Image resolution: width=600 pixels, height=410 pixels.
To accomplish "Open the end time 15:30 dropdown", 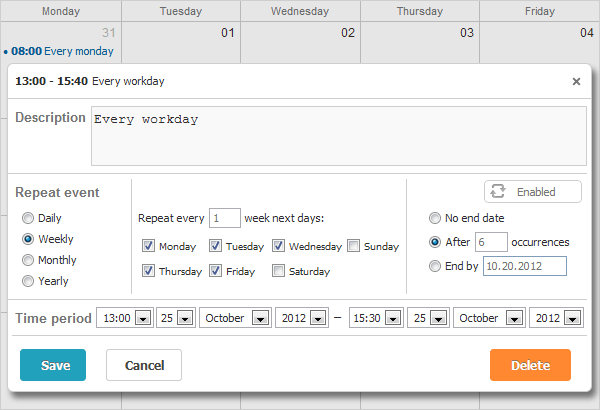I will (x=376, y=318).
